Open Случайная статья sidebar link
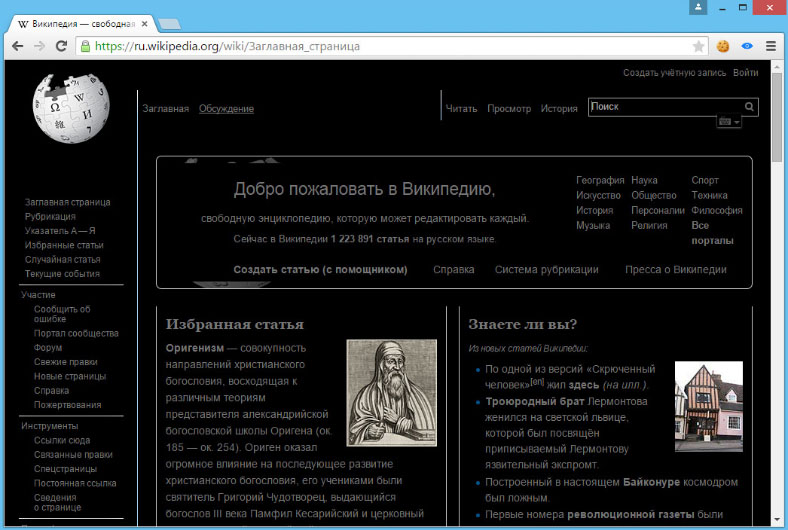This screenshot has width=788, height=530. tap(62, 259)
